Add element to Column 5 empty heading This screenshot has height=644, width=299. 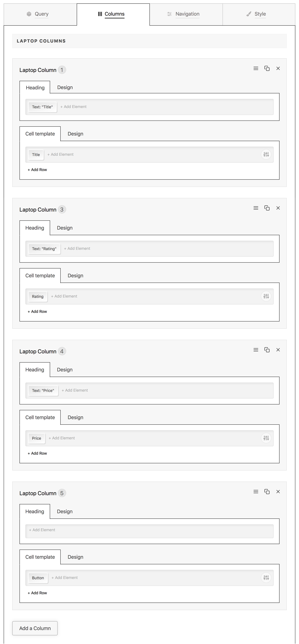42,530
